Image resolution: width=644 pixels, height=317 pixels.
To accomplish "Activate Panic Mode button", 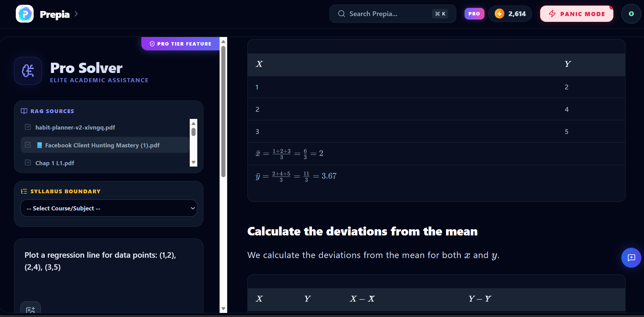I will coord(577,14).
